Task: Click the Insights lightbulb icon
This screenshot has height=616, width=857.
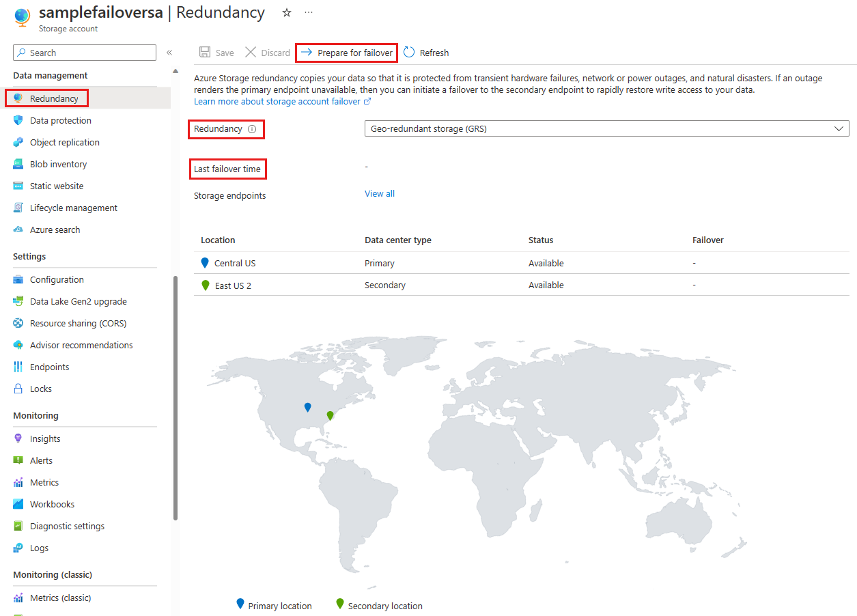Action: pyautogui.click(x=18, y=438)
